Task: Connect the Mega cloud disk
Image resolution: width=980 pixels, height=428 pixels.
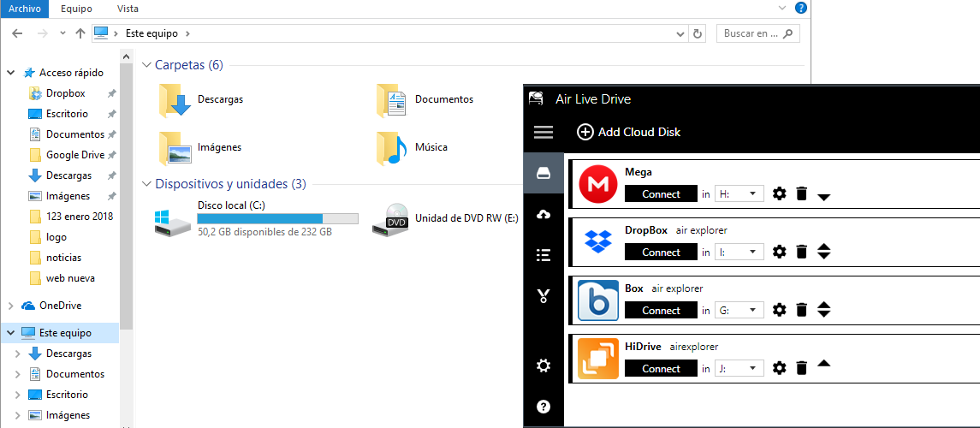Action: [661, 193]
